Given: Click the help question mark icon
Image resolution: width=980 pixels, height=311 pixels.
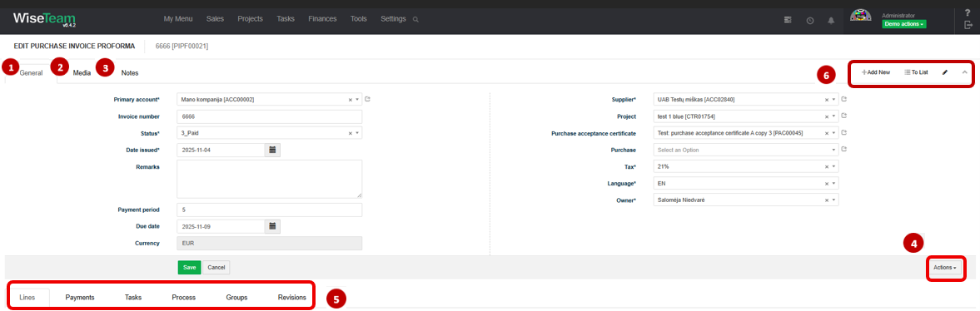Looking at the screenshot, I should [968, 12].
